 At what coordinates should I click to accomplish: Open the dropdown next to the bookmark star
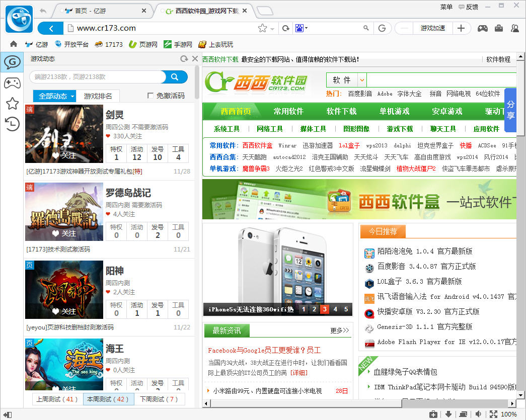coord(272,29)
